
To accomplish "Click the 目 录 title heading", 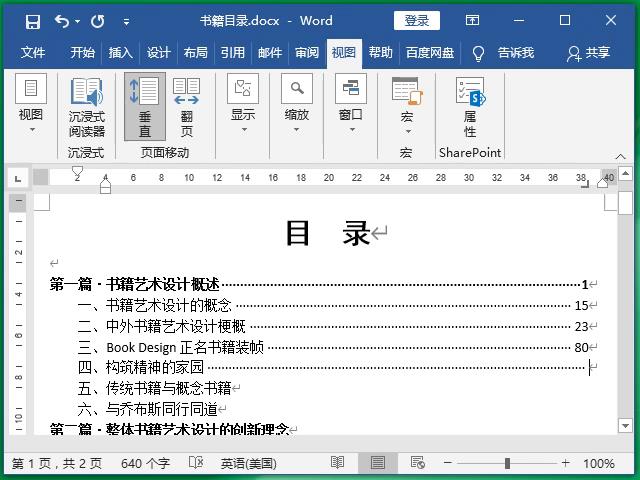I will (x=328, y=233).
